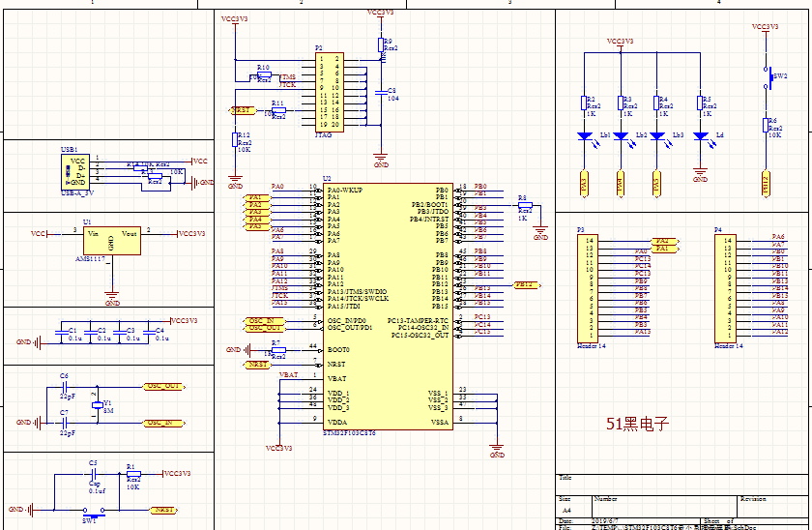812x530 pixels.
Task: Click the GND symbol under the AMS1117
Action: click(112, 297)
